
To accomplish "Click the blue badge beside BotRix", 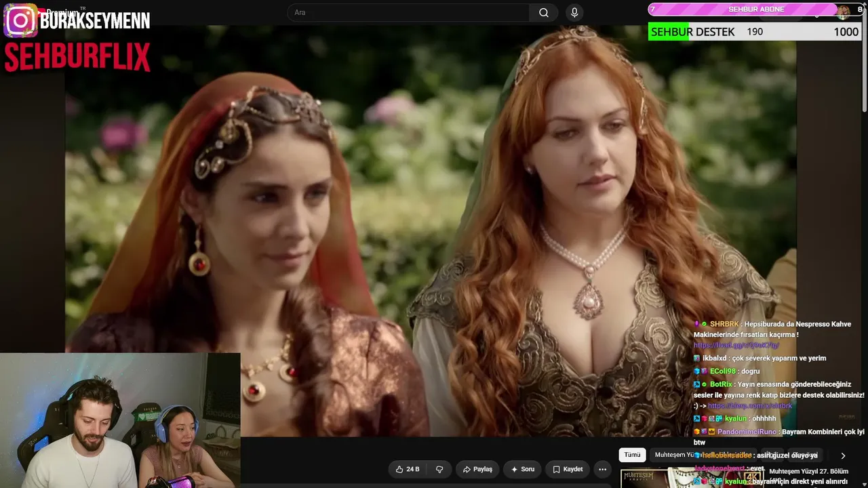I will tap(697, 384).
